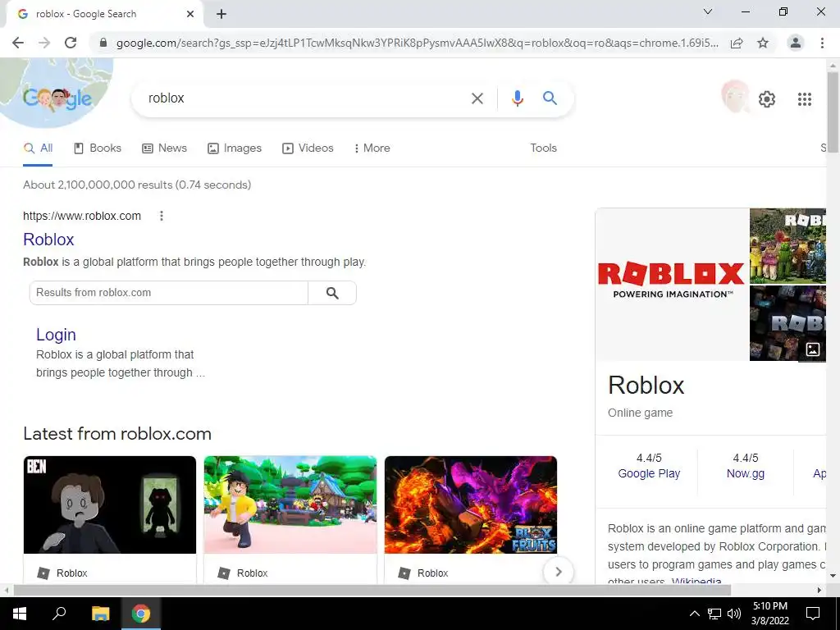Start voice search with the microphone

[x=517, y=98]
